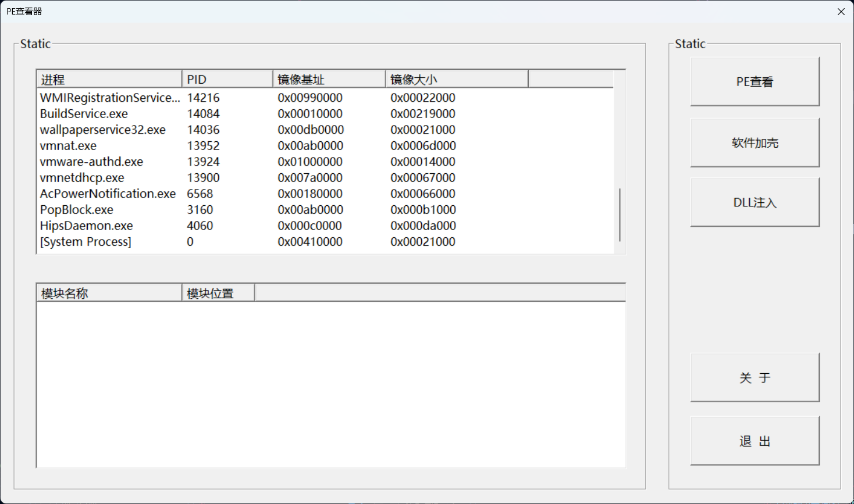Select the [System Process] entry
This screenshot has height=504, width=854.
tap(86, 242)
